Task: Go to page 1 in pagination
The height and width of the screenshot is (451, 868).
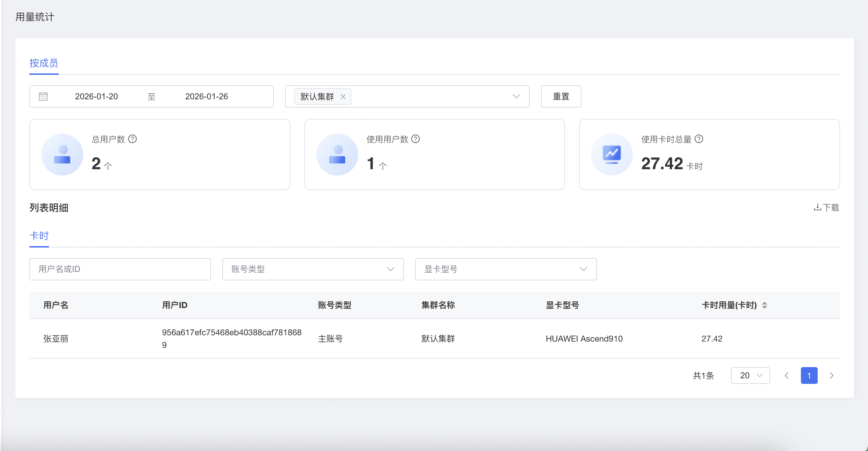Action: pos(809,375)
